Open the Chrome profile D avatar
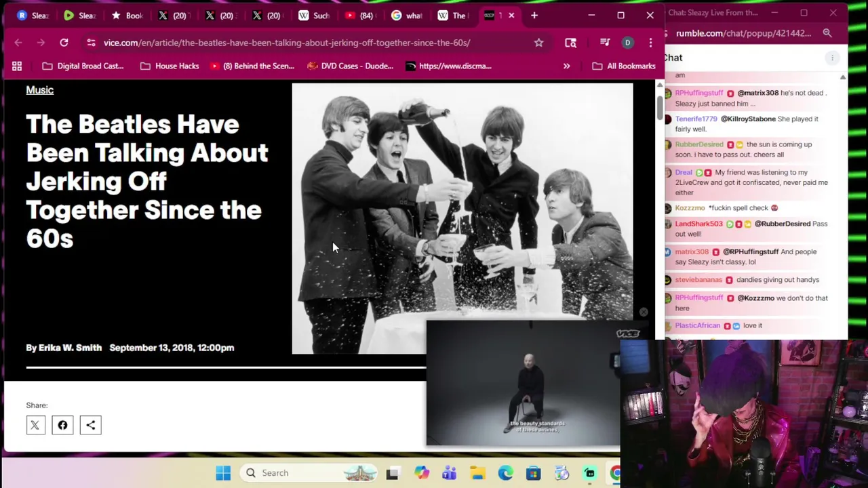Image resolution: width=868 pixels, height=488 pixels. pyautogui.click(x=627, y=43)
